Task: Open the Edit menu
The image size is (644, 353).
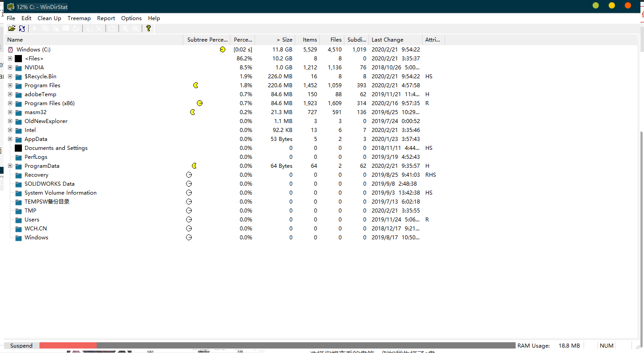Action: point(26,18)
